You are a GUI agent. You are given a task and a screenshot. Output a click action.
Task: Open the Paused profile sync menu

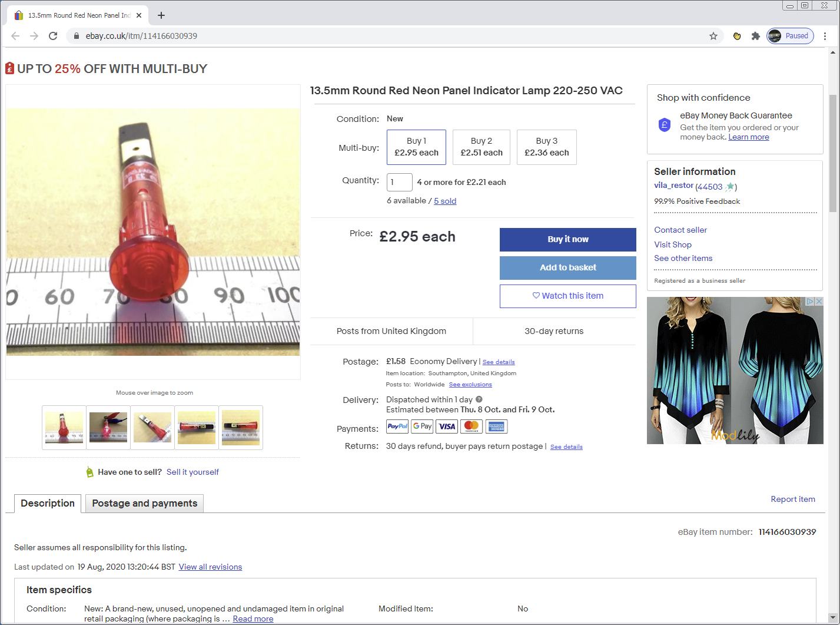click(x=789, y=36)
